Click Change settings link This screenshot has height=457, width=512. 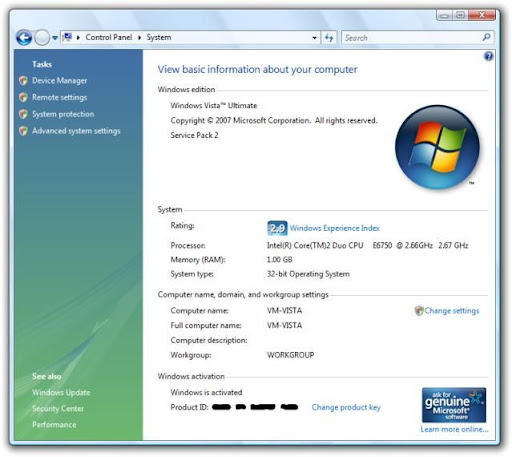(452, 311)
